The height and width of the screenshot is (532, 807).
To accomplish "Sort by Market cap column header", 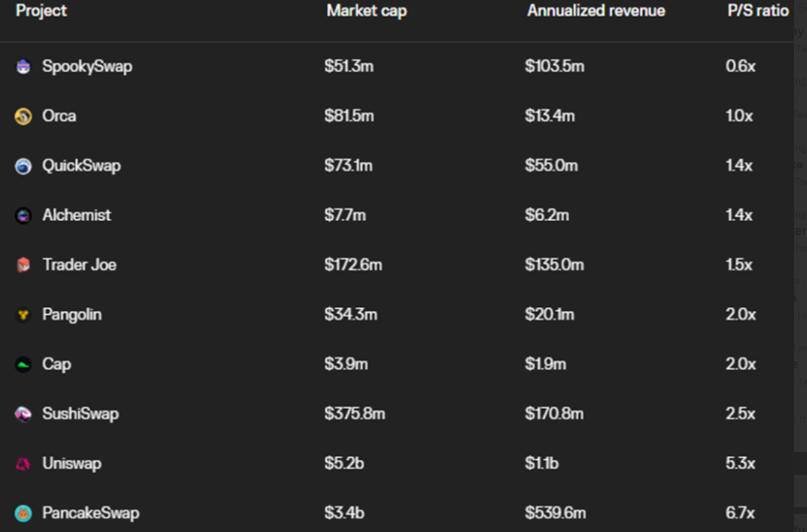I will [x=366, y=11].
